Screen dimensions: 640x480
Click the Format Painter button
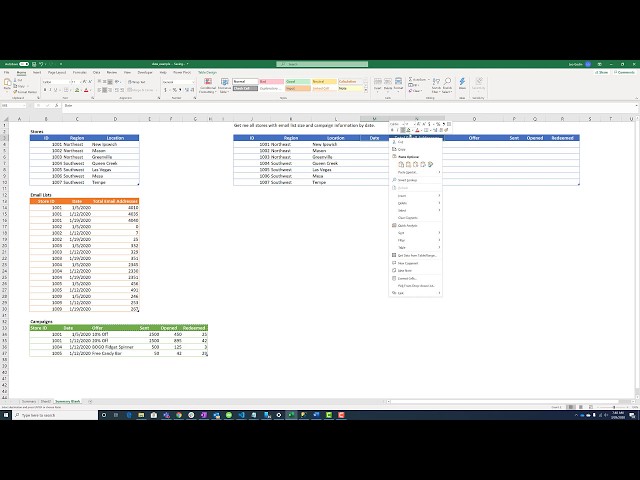23,92
